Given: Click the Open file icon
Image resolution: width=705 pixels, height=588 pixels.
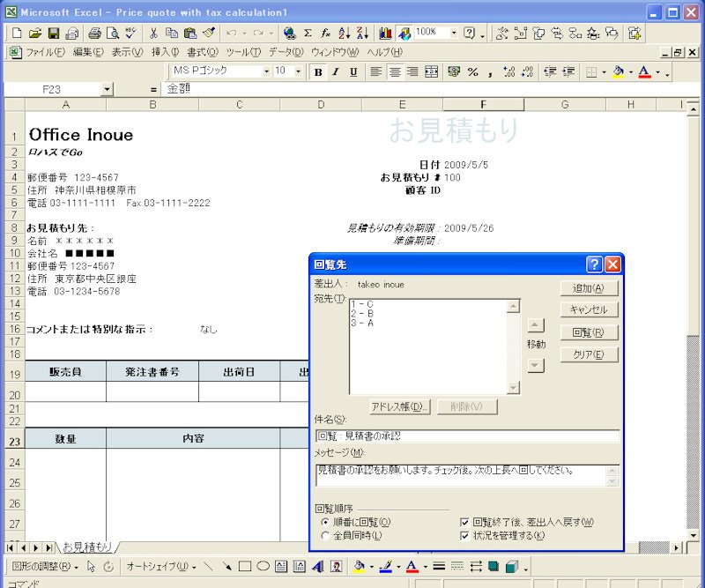Looking at the screenshot, I should [x=35, y=33].
